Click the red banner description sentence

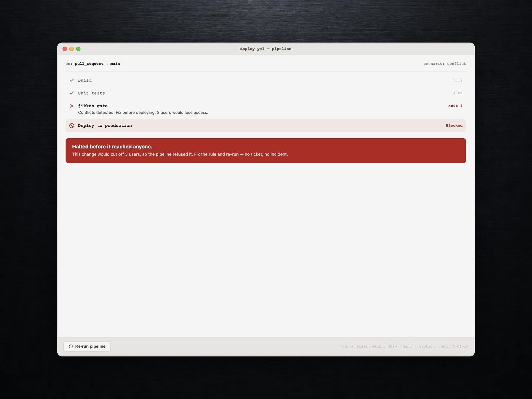(180, 154)
